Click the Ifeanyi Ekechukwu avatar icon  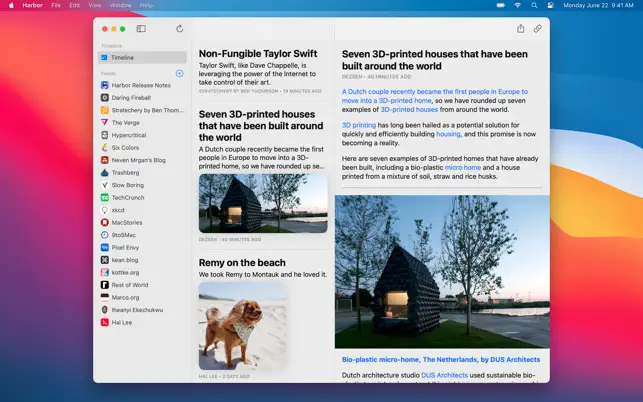tap(105, 310)
